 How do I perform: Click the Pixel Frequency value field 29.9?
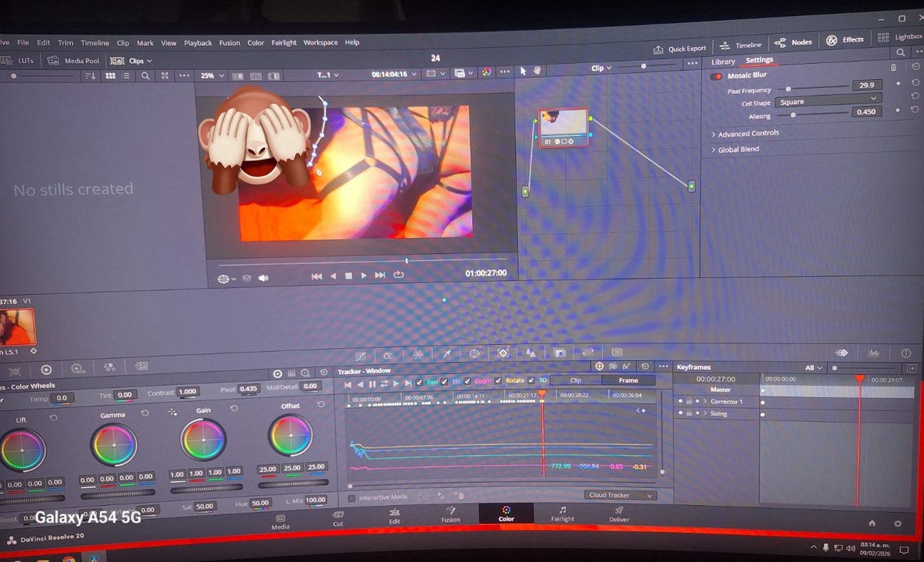pos(866,85)
